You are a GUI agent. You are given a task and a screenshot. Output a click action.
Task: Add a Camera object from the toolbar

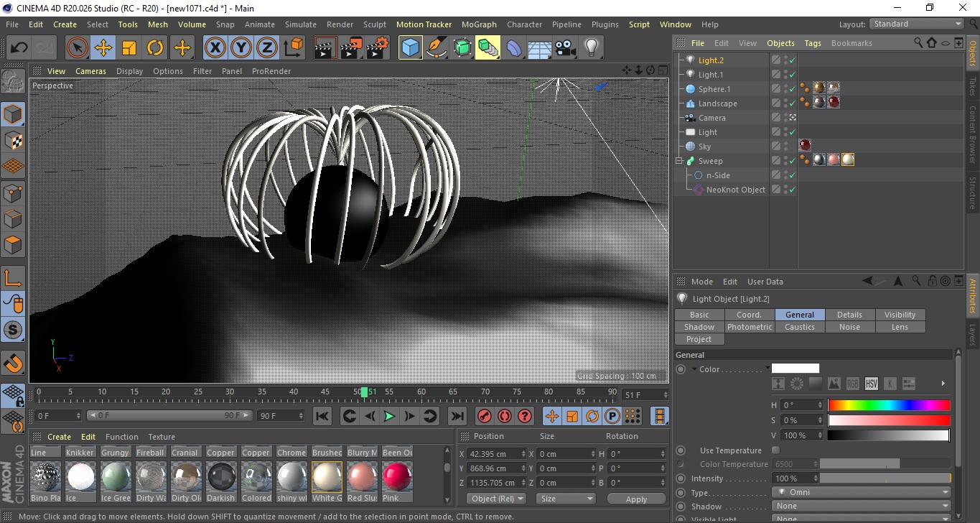(566, 48)
